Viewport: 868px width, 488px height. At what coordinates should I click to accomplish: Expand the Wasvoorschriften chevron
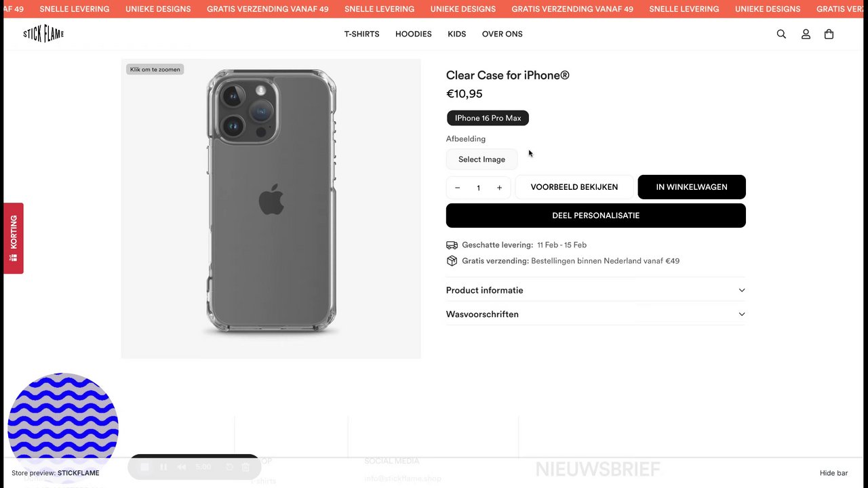[741, 314]
